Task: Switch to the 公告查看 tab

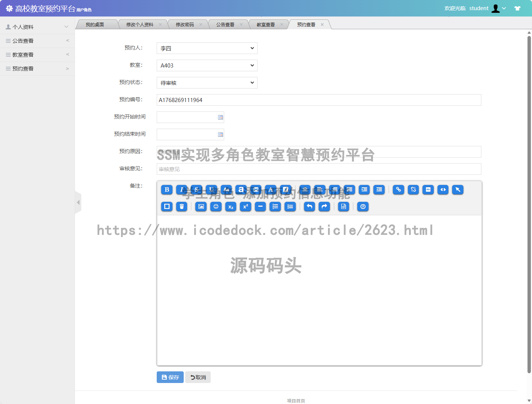Action: (x=225, y=25)
